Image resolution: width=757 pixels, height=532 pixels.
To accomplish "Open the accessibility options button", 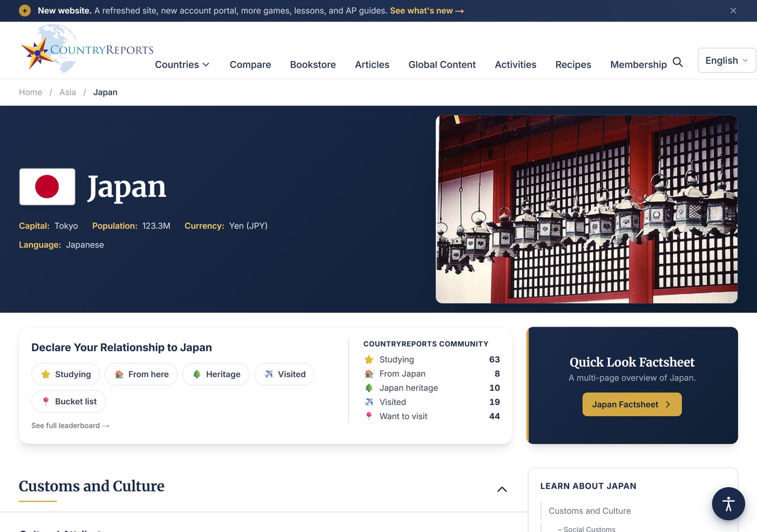I will pyautogui.click(x=728, y=504).
